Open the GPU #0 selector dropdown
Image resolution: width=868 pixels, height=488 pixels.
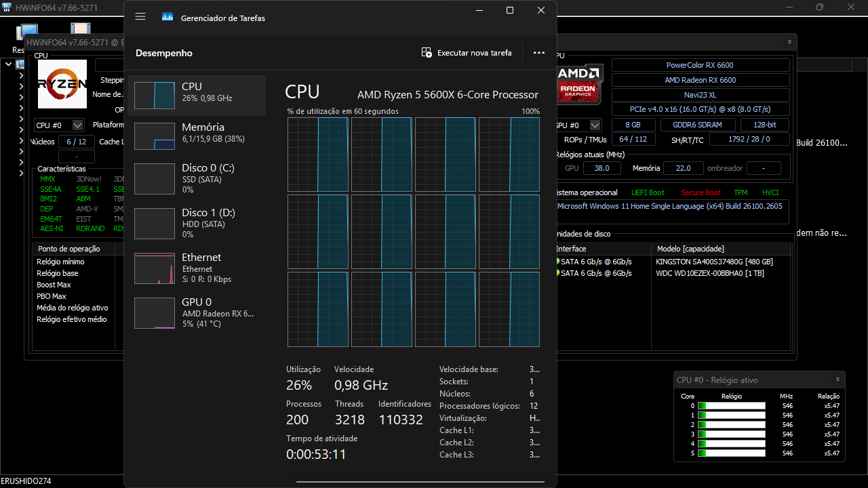click(595, 125)
